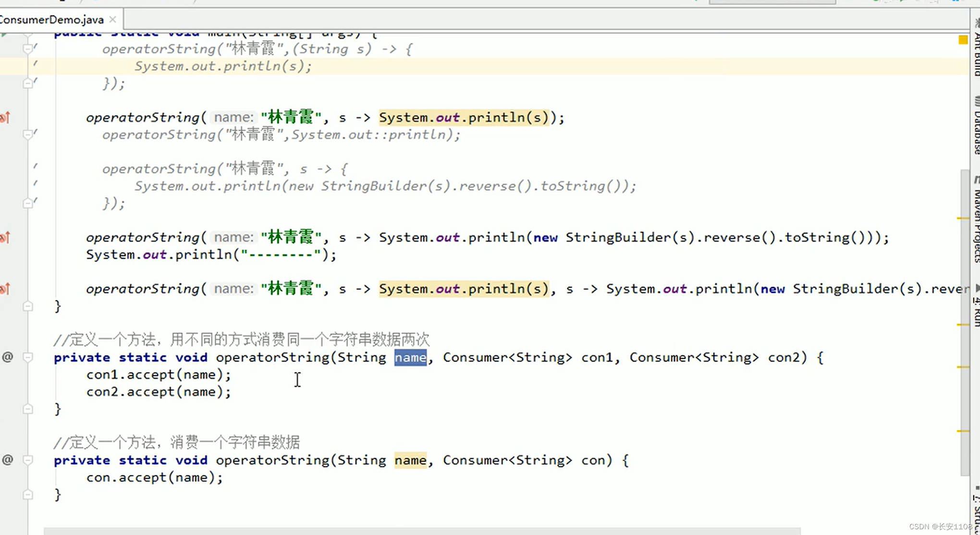The width and height of the screenshot is (980, 535).
Task: Jump to the second warning stripe mark
Action: tap(963, 325)
